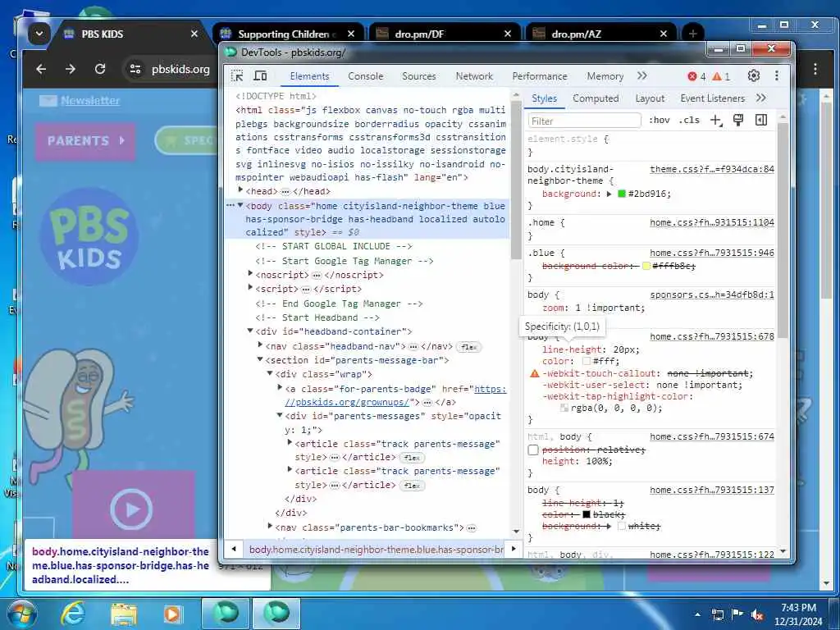This screenshot has height=630, width=840.
Task: Click the muted volume tray icon
Action: (x=757, y=614)
